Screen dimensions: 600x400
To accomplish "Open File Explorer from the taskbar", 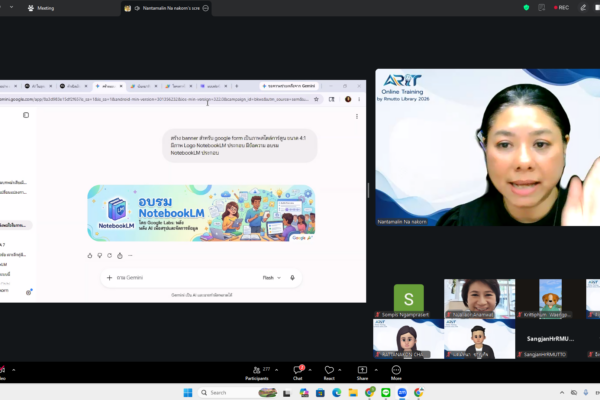I will tap(353, 392).
